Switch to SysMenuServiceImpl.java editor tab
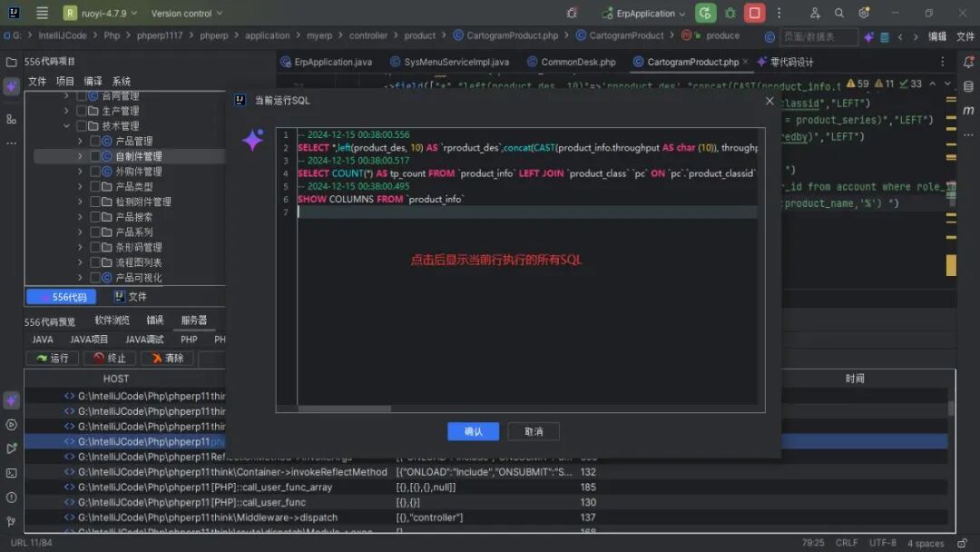980x552 pixels. [x=449, y=62]
